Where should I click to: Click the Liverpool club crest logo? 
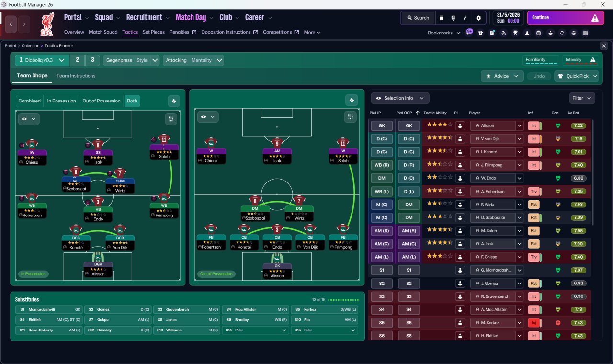pos(47,25)
